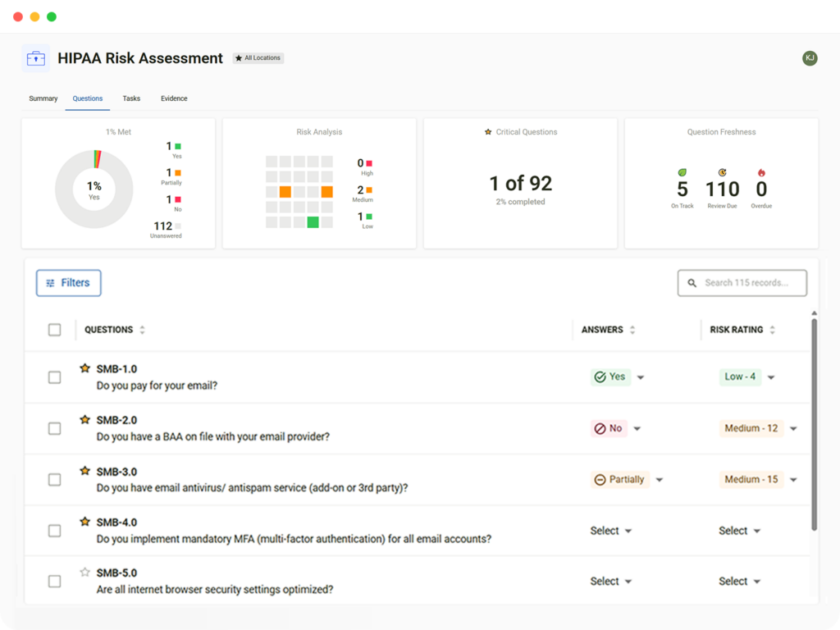Open risk rating Select dropdown for SMB-5.0
Screen dimensions: 840x630
(739, 582)
